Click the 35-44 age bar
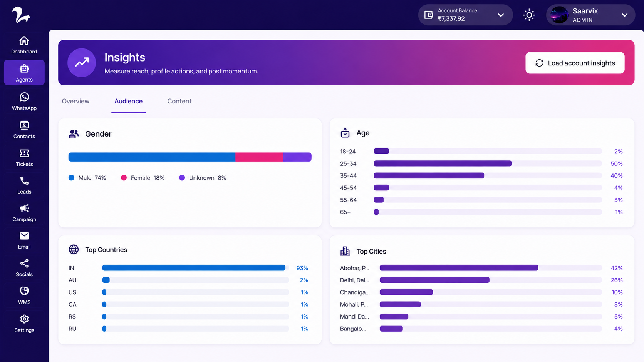 click(429, 175)
